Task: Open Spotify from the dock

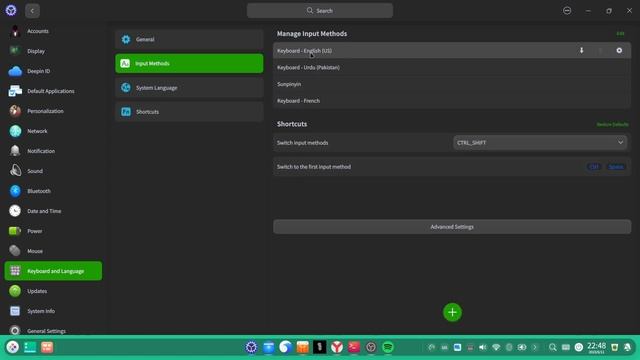Action: tap(388, 347)
